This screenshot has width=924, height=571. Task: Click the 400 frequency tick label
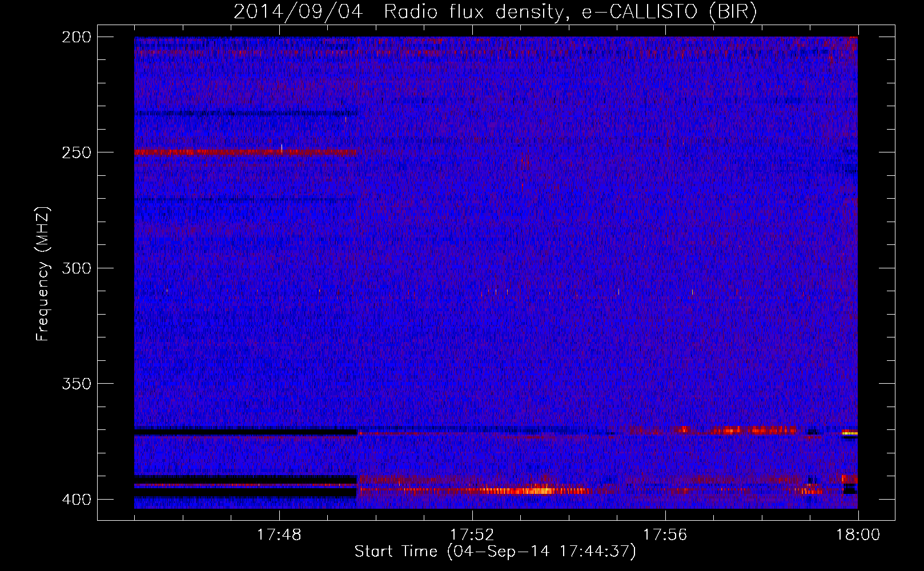tap(77, 499)
